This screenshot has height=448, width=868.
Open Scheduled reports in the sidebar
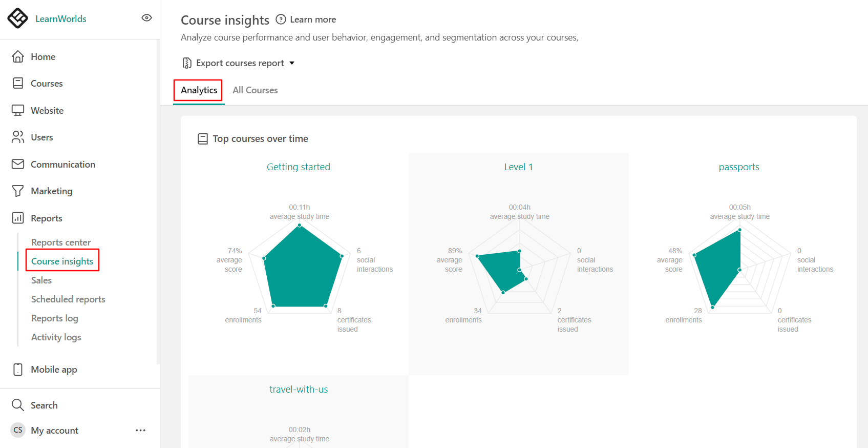(x=68, y=299)
